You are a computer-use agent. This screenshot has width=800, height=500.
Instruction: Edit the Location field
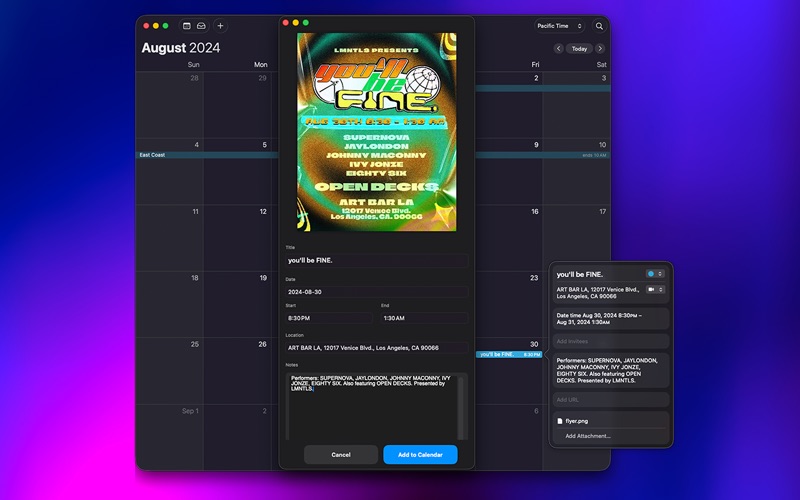[x=377, y=348]
